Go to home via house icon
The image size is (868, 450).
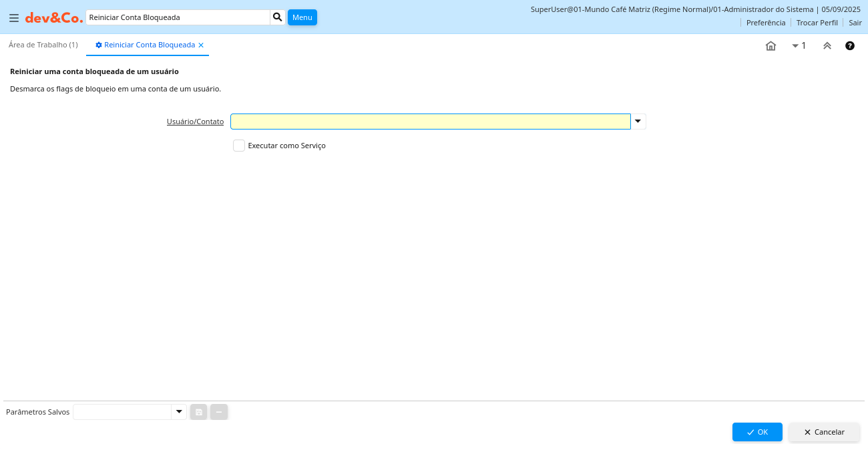coord(771,46)
